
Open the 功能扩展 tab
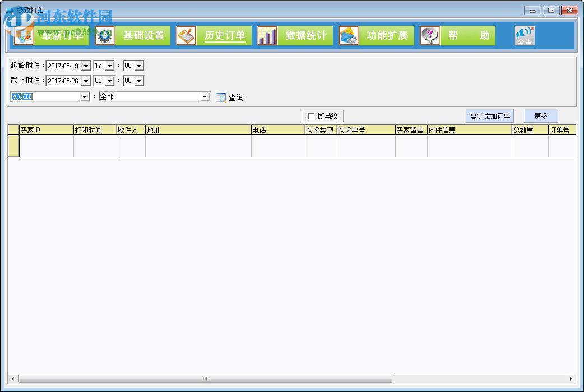387,36
